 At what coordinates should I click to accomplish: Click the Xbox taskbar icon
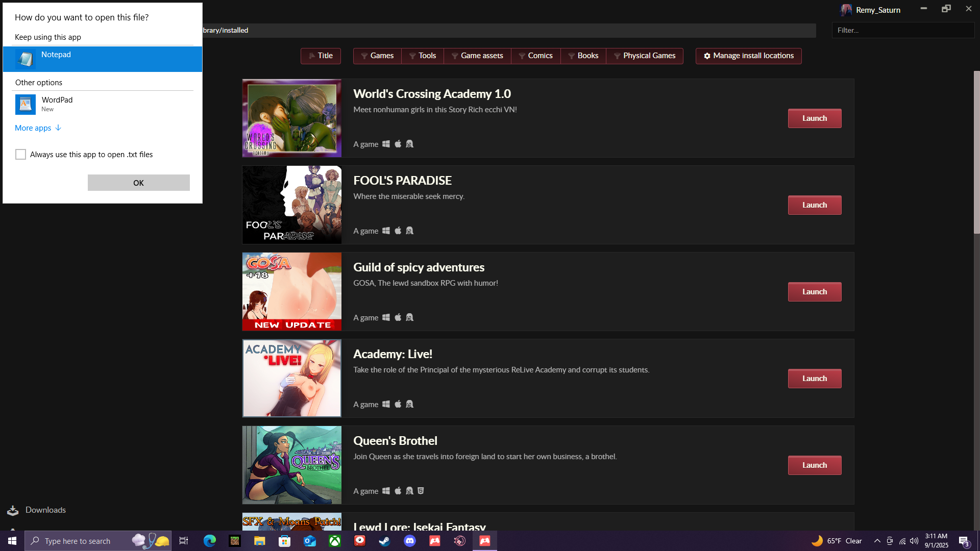click(x=335, y=541)
